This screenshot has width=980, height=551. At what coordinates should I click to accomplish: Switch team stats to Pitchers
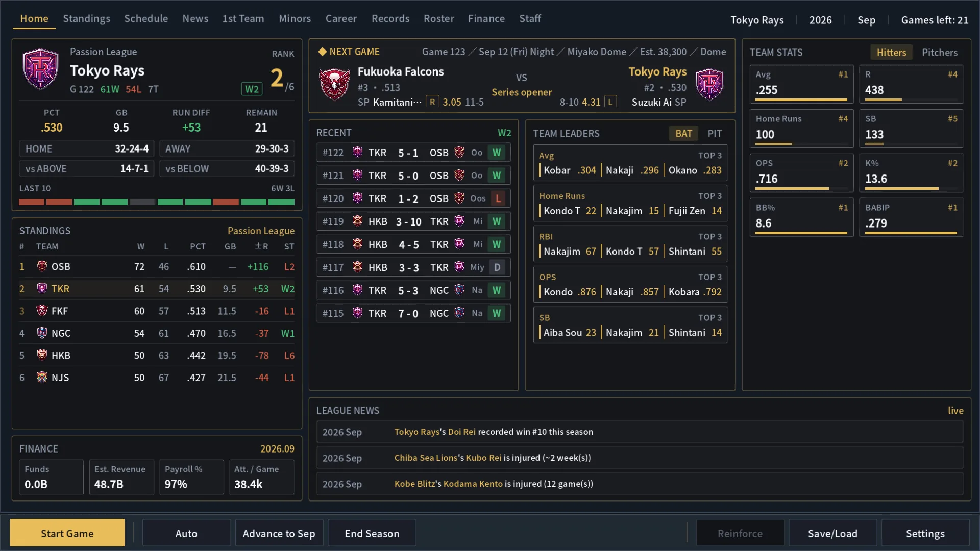click(x=939, y=52)
